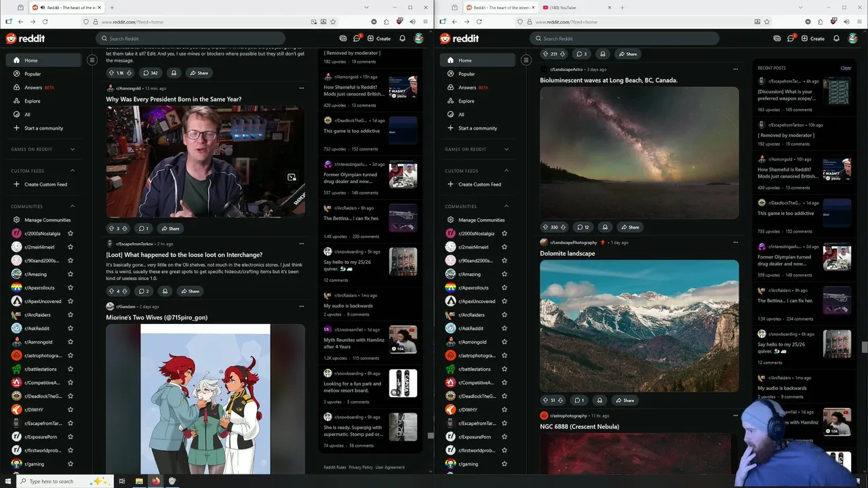Open Milky Way bioluminescent waves image

[x=639, y=152]
